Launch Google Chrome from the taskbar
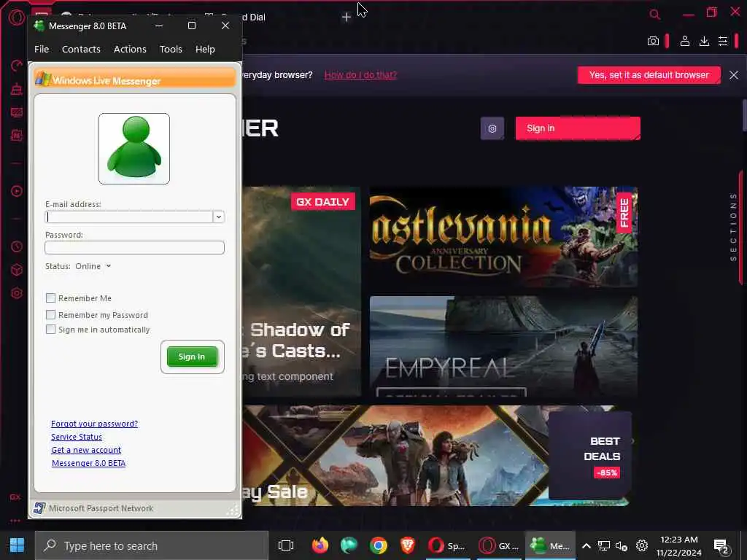The height and width of the screenshot is (560, 747). coord(379,545)
